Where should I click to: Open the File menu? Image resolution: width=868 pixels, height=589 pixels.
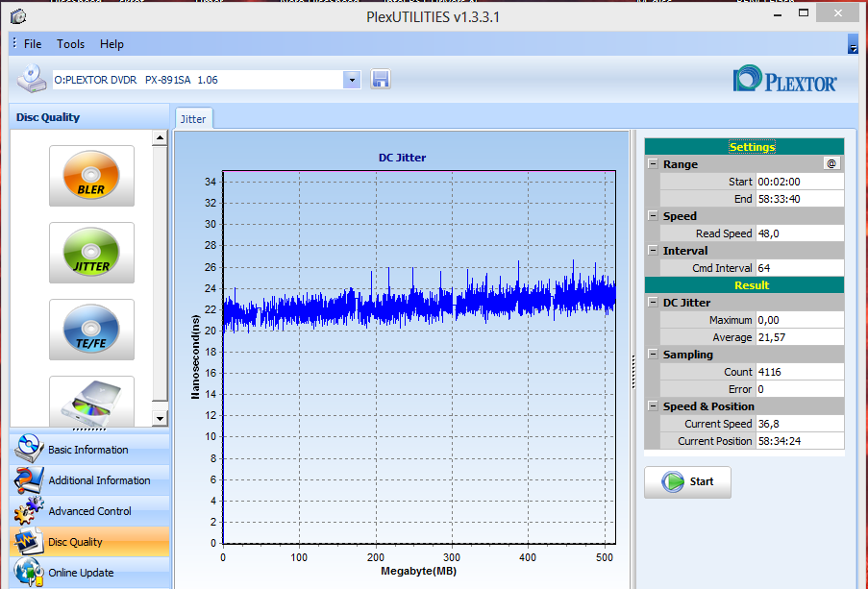[x=33, y=44]
